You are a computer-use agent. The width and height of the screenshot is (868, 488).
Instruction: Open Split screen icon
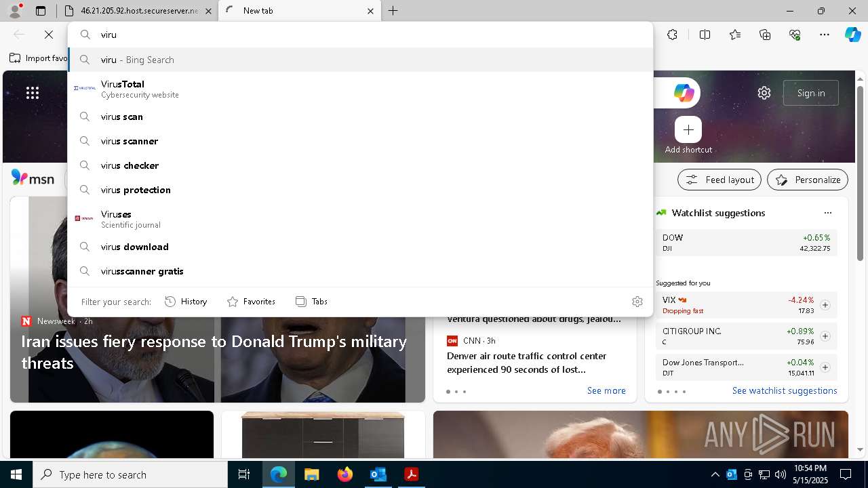(x=705, y=35)
